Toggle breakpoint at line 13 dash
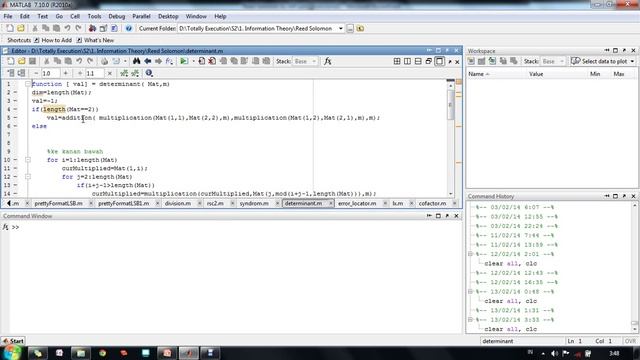Screen dimensions: 640x360 [16, 185]
